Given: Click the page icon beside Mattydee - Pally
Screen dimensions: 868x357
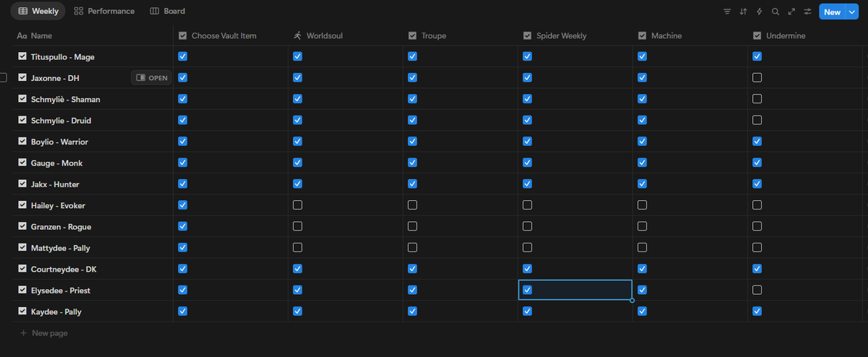Looking at the screenshot, I should coord(22,248).
